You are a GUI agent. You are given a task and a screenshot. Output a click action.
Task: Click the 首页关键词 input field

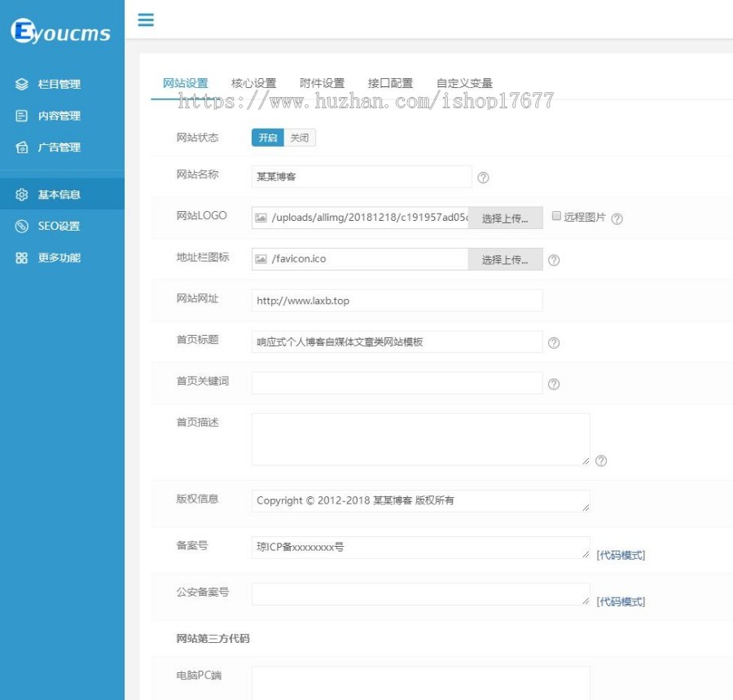397,383
